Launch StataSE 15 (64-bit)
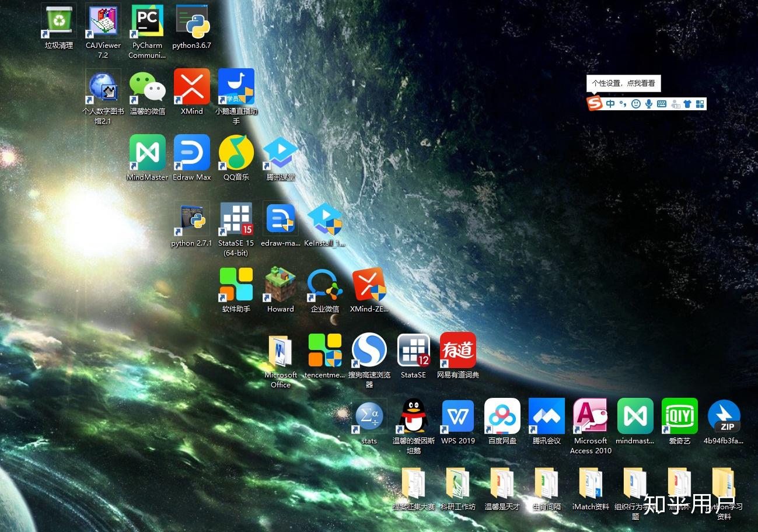 coord(236,219)
